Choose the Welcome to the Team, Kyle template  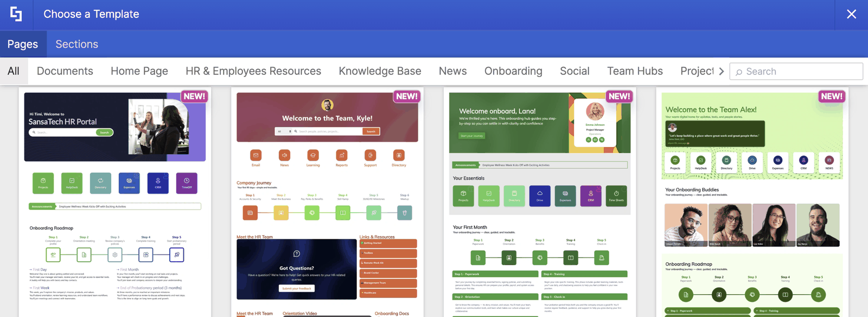(x=327, y=202)
